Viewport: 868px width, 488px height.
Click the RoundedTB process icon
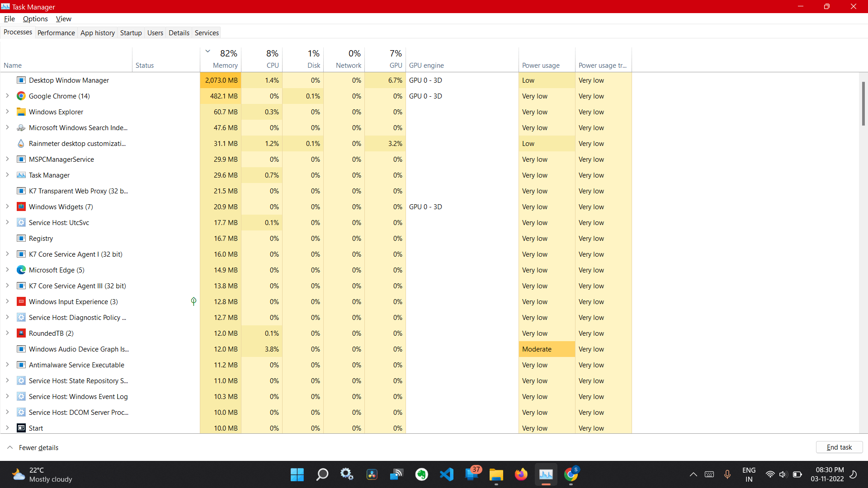click(21, 333)
